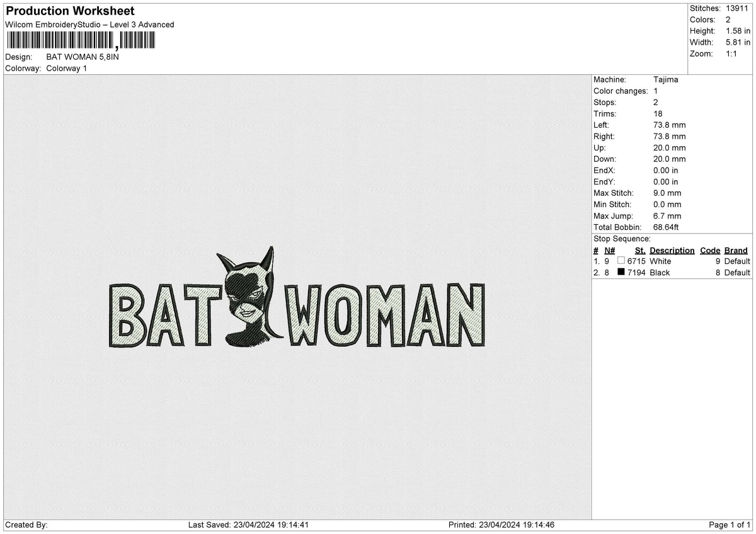Click the stitch count '6715' in stop 1
The image size is (756, 534).
coord(637,261)
